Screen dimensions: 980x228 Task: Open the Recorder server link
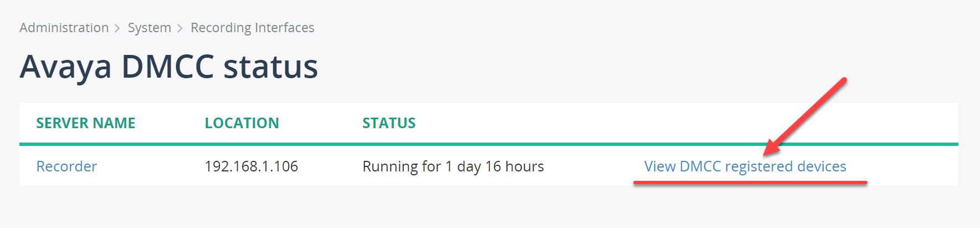tap(66, 166)
